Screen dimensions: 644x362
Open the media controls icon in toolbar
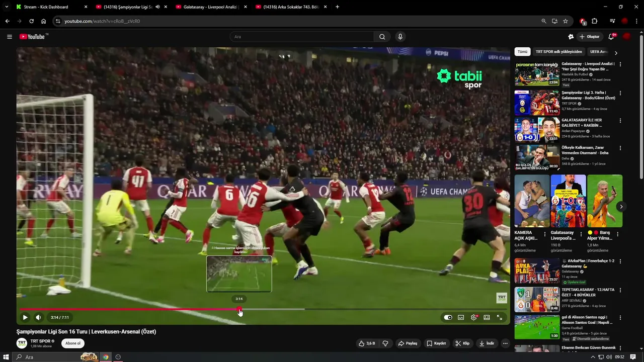pos(612,21)
